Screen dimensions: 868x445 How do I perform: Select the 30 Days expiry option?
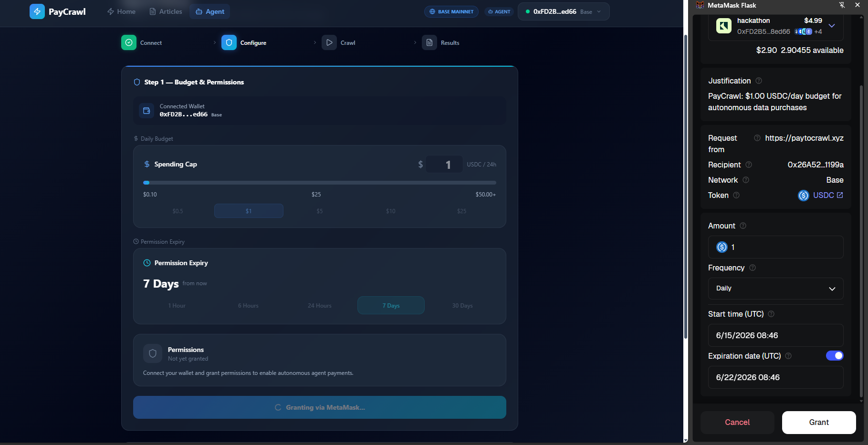tap(462, 305)
